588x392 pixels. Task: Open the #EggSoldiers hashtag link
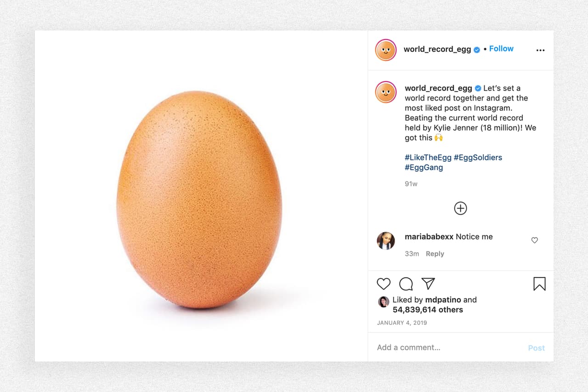(478, 157)
